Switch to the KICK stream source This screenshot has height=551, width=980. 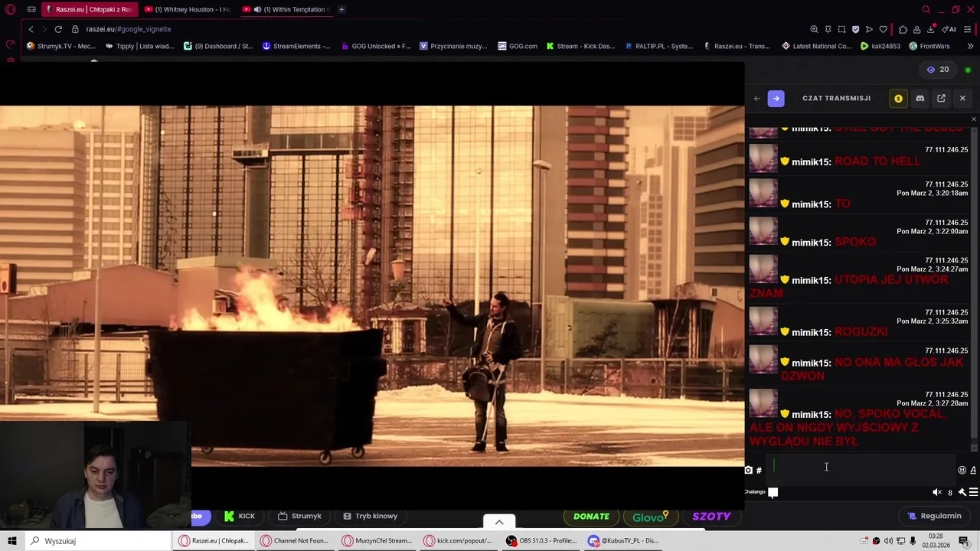click(x=240, y=516)
